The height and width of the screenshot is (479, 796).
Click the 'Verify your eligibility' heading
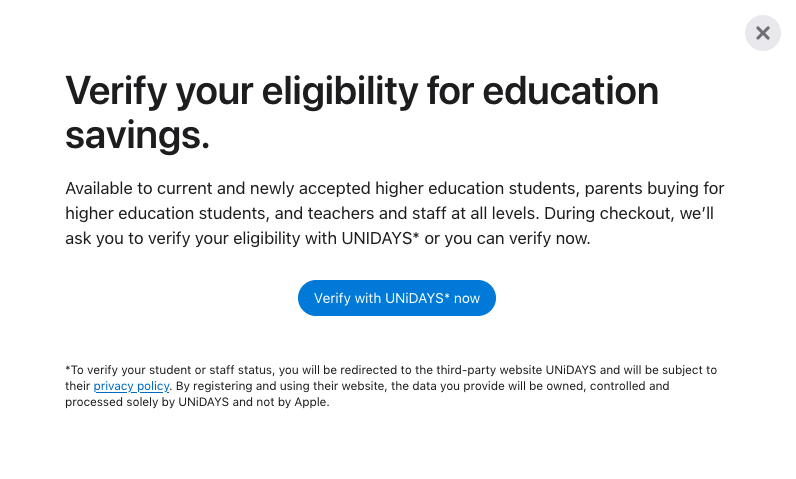tap(362, 93)
